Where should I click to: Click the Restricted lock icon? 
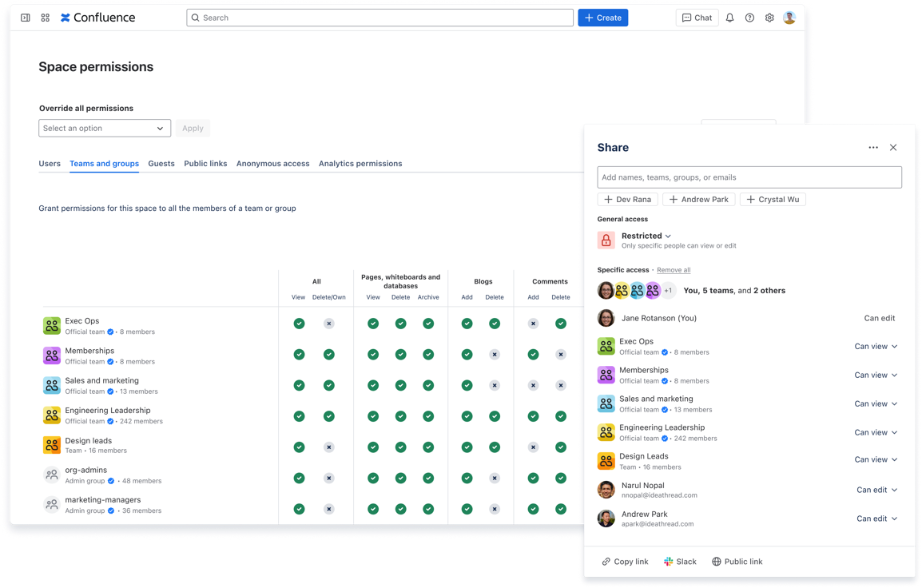pos(606,240)
